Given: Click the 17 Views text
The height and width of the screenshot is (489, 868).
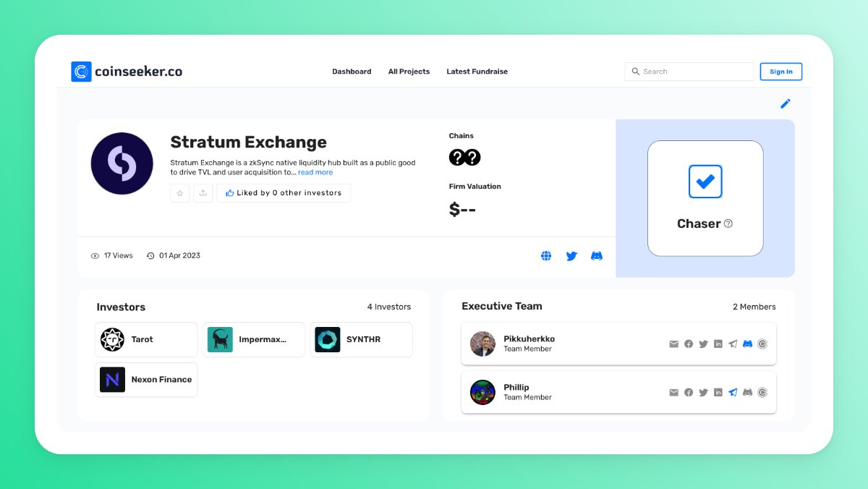Looking at the screenshot, I should click(x=119, y=256).
